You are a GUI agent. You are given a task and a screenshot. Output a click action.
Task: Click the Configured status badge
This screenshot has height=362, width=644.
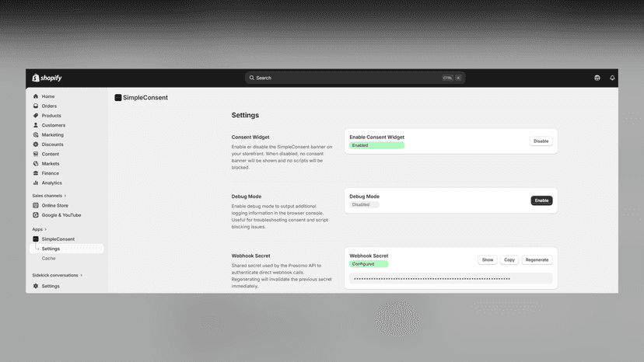click(369, 264)
